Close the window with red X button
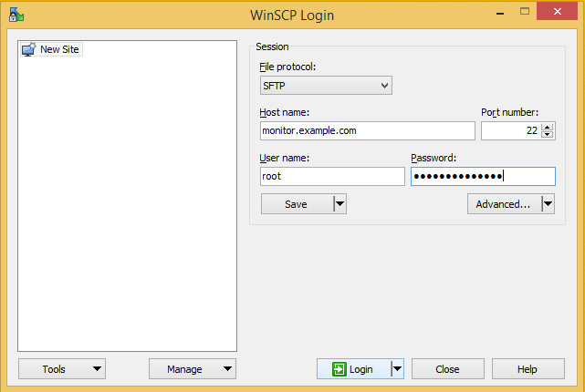 558,11
